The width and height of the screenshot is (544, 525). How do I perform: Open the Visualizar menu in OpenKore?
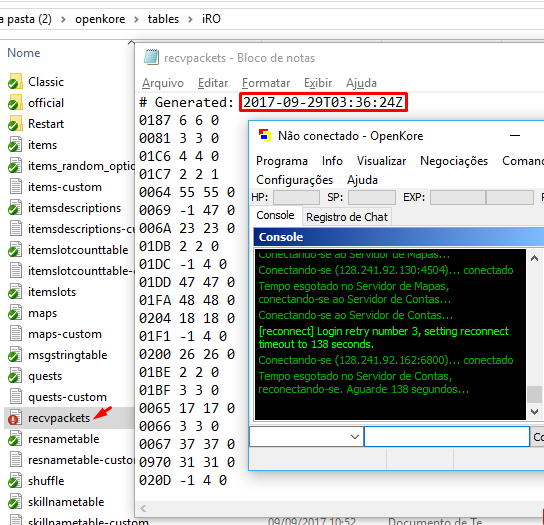tap(381, 161)
